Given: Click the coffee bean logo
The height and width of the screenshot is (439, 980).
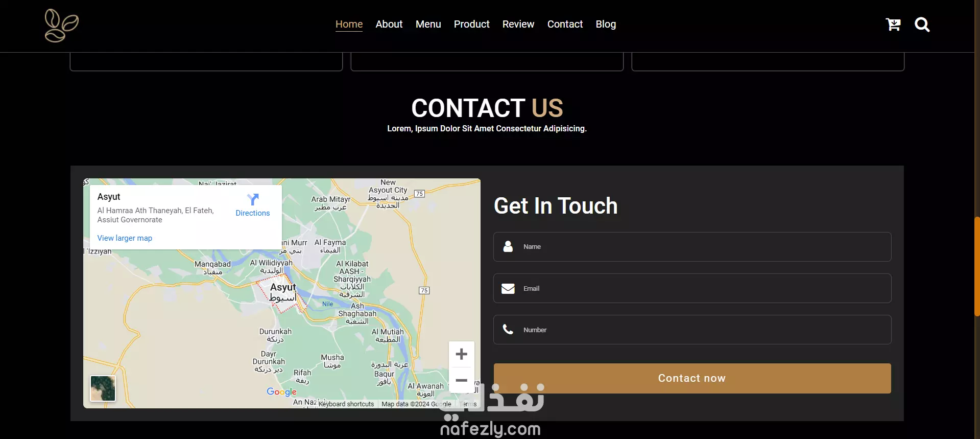Looking at the screenshot, I should point(61,25).
